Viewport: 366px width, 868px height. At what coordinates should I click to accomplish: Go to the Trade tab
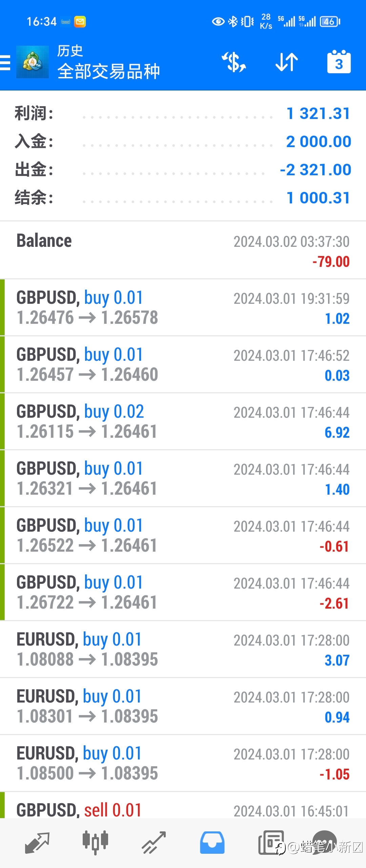(x=154, y=843)
